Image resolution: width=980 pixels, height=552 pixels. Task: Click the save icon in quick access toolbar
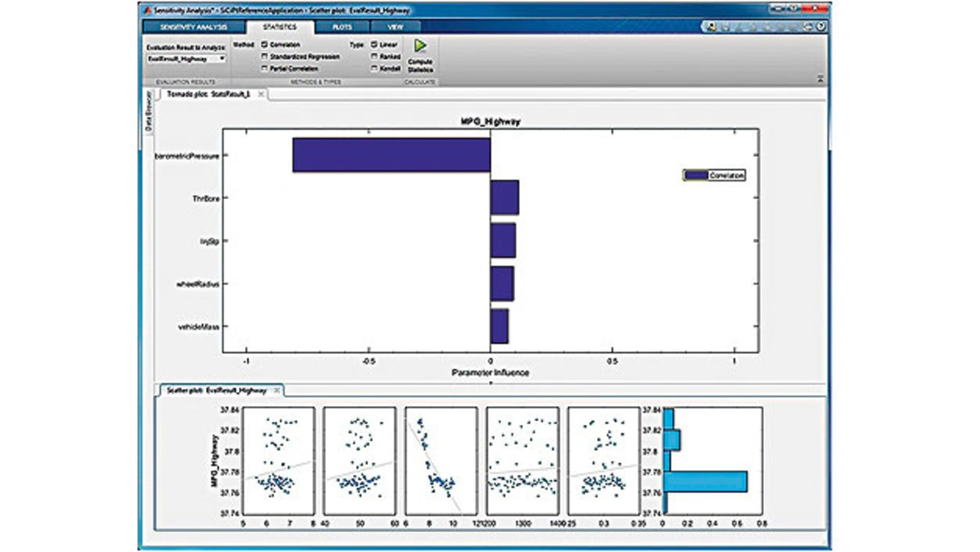point(724,27)
